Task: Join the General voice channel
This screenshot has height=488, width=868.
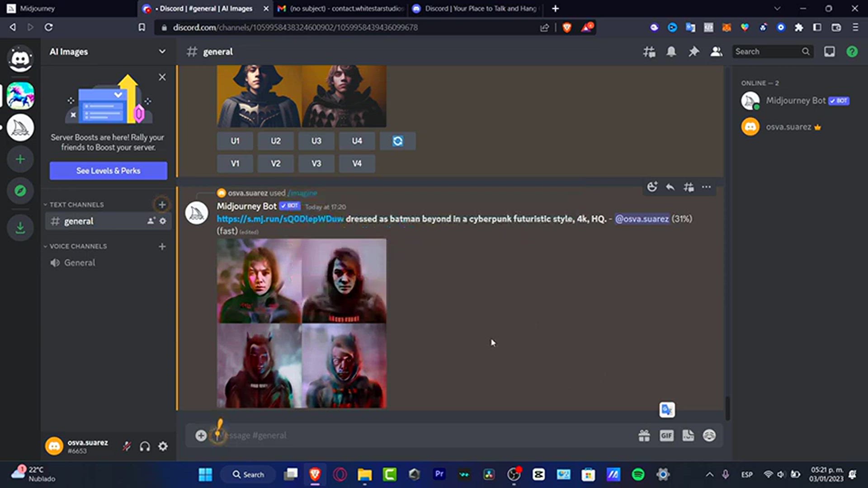Action: click(108, 263)
